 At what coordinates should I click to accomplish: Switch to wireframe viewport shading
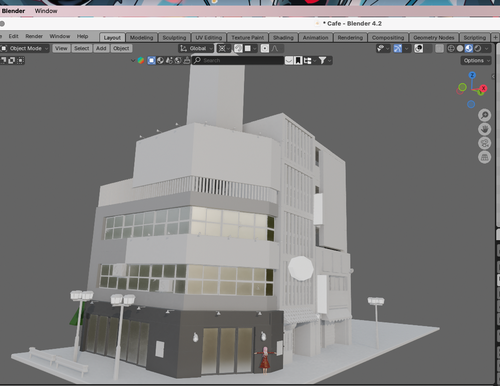point(451,49)
